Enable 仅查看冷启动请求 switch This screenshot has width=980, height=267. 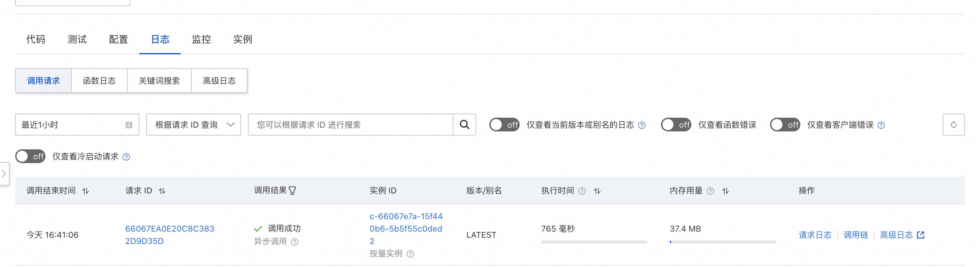30,157
